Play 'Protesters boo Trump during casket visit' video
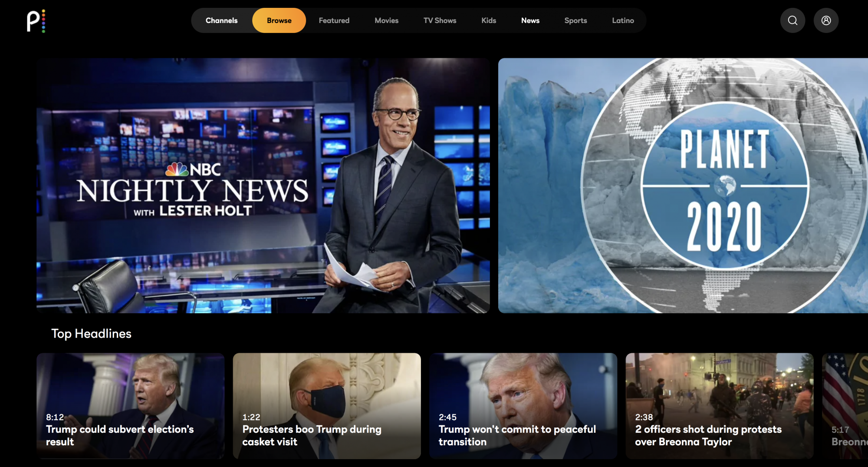 click(327, 406)
